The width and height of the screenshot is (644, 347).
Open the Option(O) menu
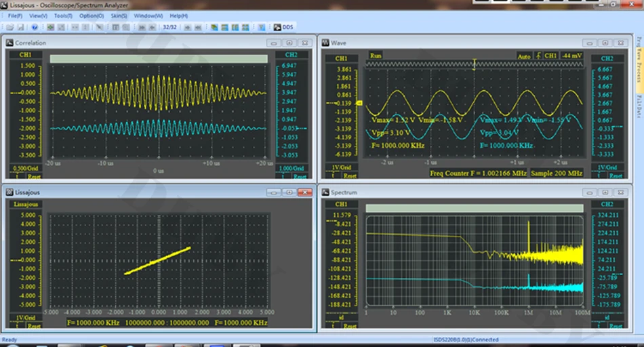(x=91, y=15)
